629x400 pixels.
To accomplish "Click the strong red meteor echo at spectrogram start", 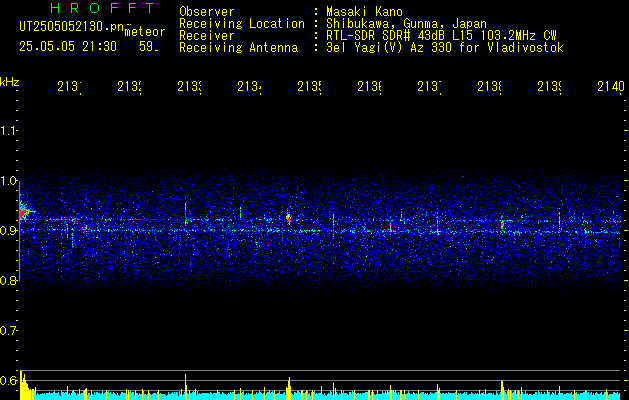I will tap(24, 212).
